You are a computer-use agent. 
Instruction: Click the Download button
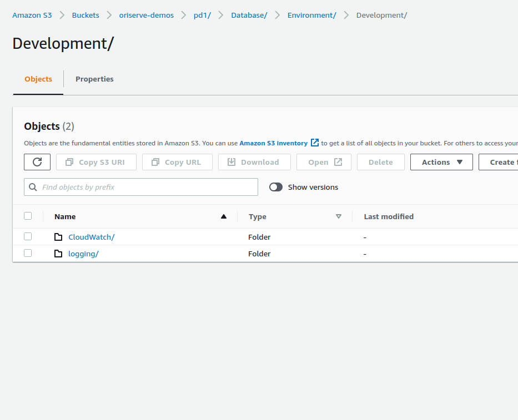tap(254, 162)
